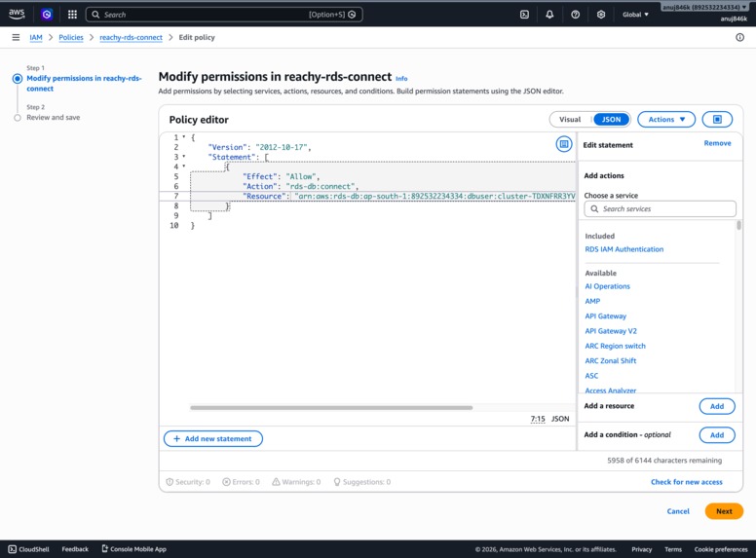Open the Actions dropdown

pyautogui.click(x=666, y=119)
